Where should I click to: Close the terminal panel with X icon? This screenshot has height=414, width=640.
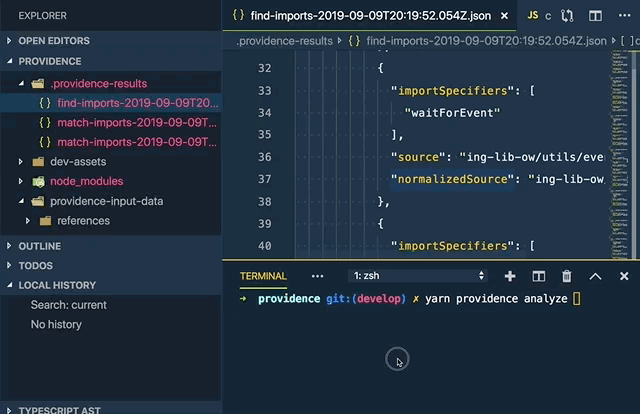coord(624,276)
